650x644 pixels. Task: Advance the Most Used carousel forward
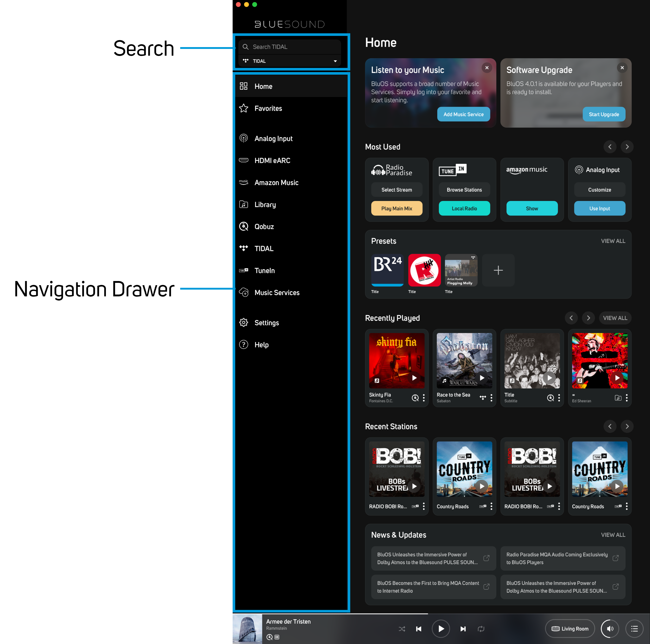627,147
